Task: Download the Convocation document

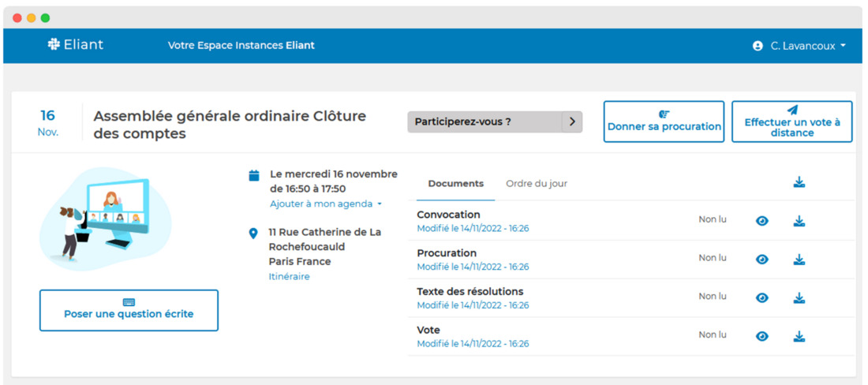Action: (799, 222)
